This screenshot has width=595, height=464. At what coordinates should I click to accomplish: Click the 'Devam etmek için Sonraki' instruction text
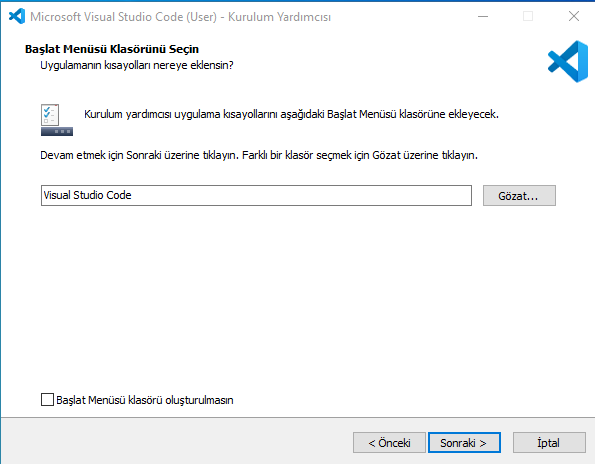101,156
